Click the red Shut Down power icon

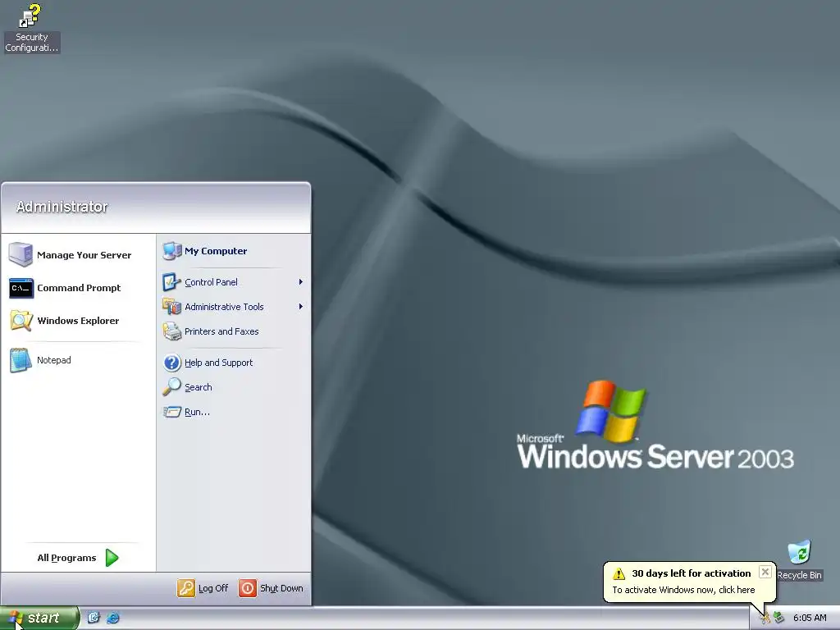click(x=248, y=588)
